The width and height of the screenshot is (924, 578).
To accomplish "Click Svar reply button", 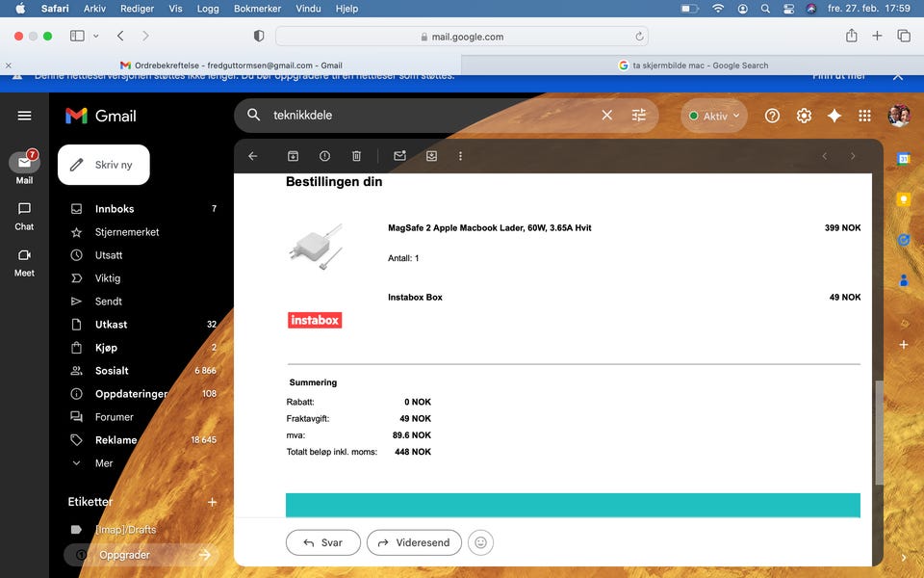I will 323,542.
